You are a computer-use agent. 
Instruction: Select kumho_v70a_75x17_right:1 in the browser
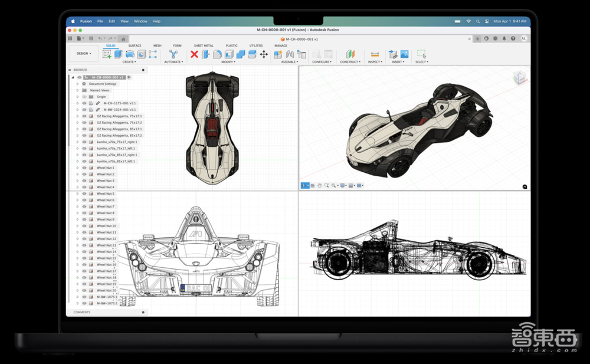117,142
